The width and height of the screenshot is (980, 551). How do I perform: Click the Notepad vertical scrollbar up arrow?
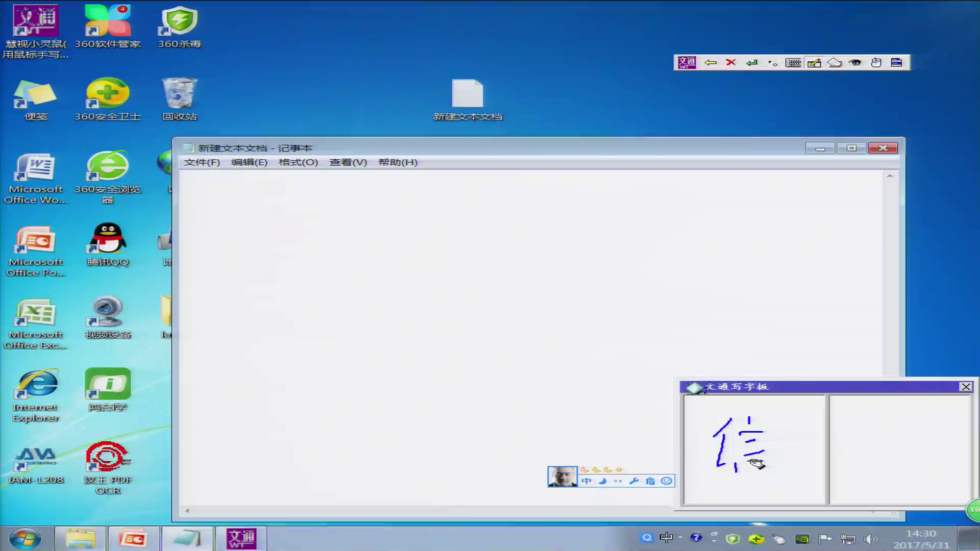[890, 176]
